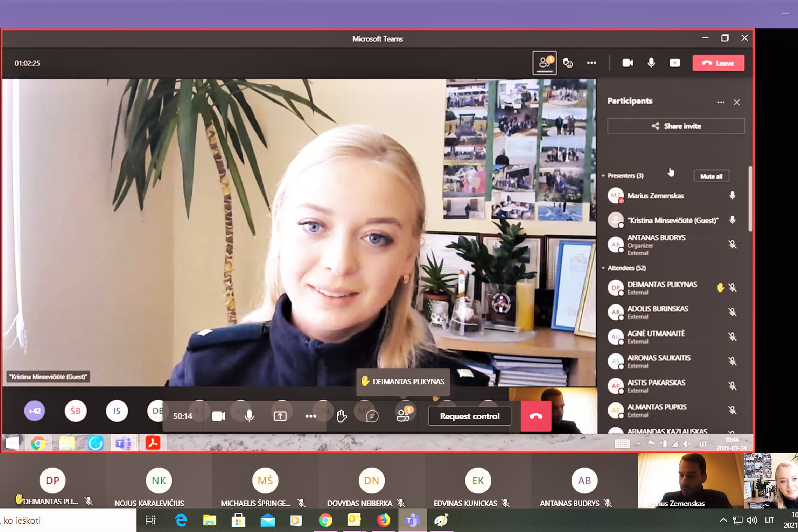Screen dimensions: 798x532
Task: Toggle camera in the floating control bar
Action: click(x=219, y=416)
